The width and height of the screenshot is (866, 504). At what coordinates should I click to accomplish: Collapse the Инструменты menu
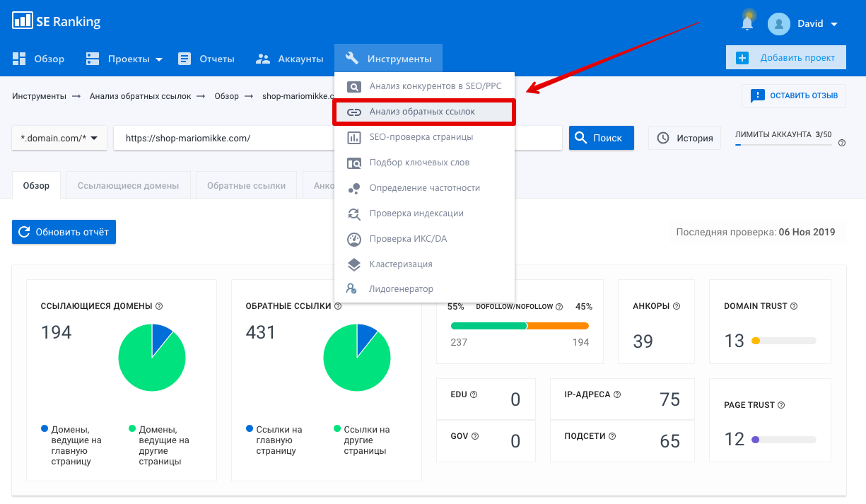(388, 59)
